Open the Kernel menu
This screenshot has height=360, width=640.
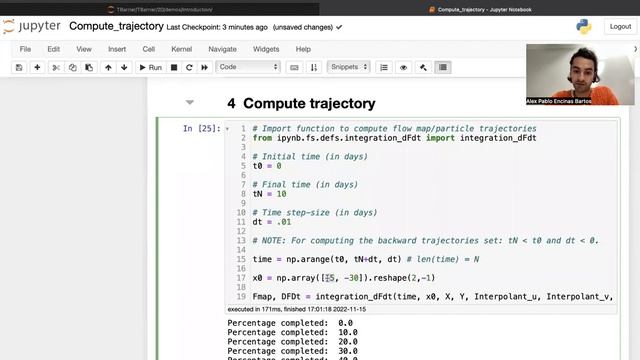[182, 49]
